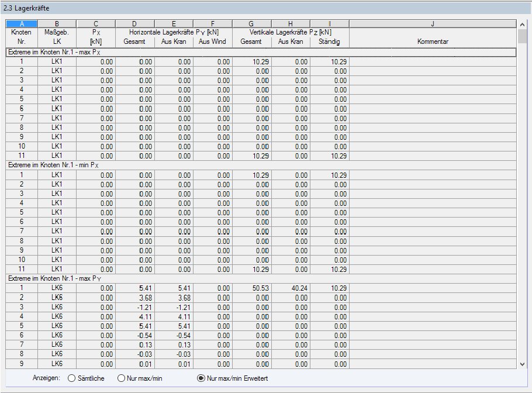Image resolution: width=532 pixels, height=393 pixels.
Task: Click 'Extreme im Knoten Nr.1 - max PY' row
Action: click(x=261, y=278)
